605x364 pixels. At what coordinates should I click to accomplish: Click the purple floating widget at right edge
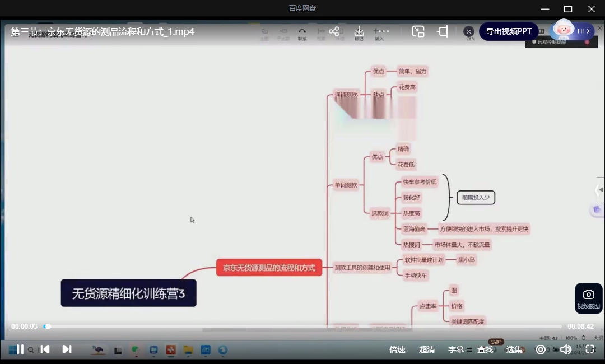tap(597, 210)
